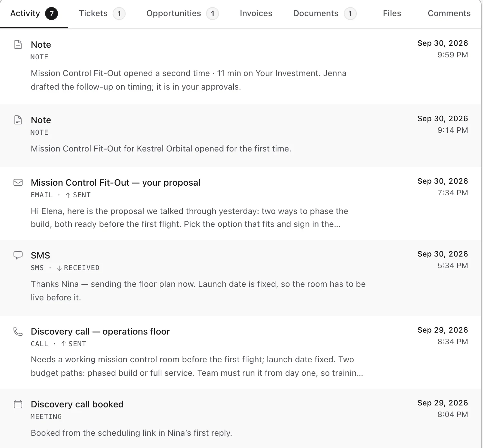Click the MEETING type label

pyautogui.click(x=46, y=417)
